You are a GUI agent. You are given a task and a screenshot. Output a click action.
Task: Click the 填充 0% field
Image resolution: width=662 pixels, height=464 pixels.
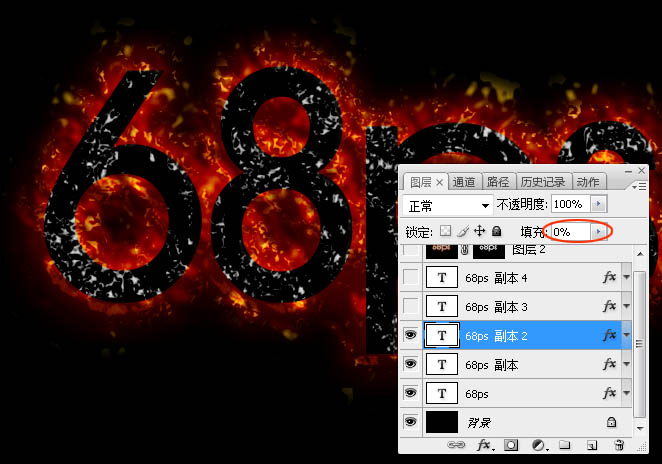click(572, 232)
